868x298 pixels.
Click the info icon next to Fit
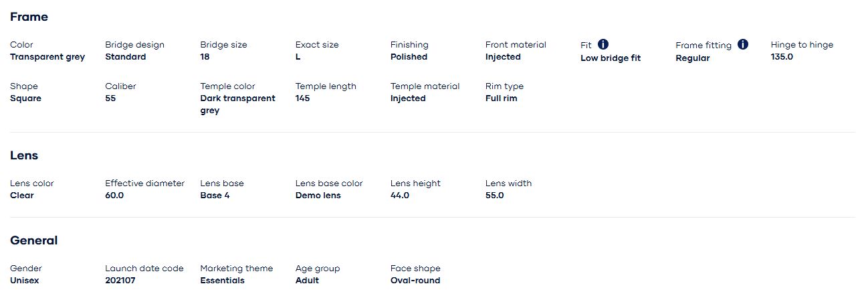603,44
